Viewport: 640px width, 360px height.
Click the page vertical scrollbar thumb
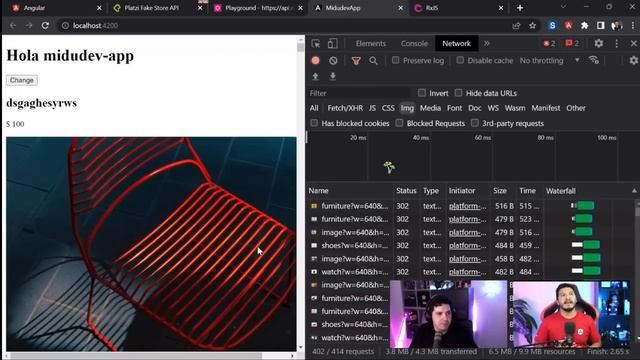[x=300, y=48]
